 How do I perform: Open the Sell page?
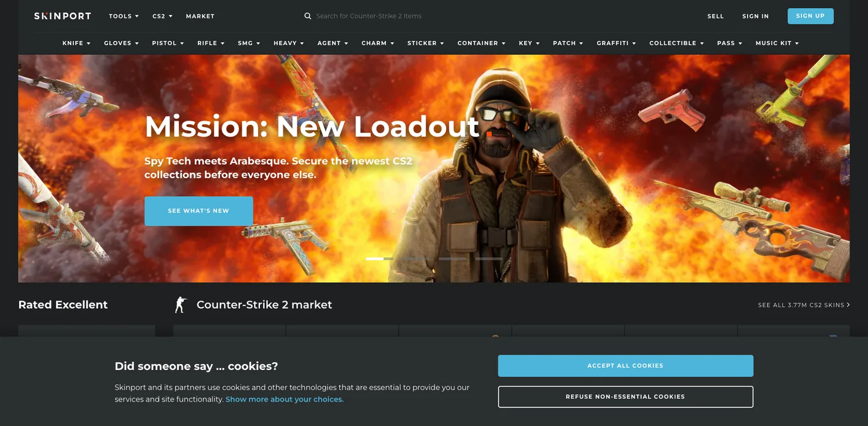tap(716, 16)
